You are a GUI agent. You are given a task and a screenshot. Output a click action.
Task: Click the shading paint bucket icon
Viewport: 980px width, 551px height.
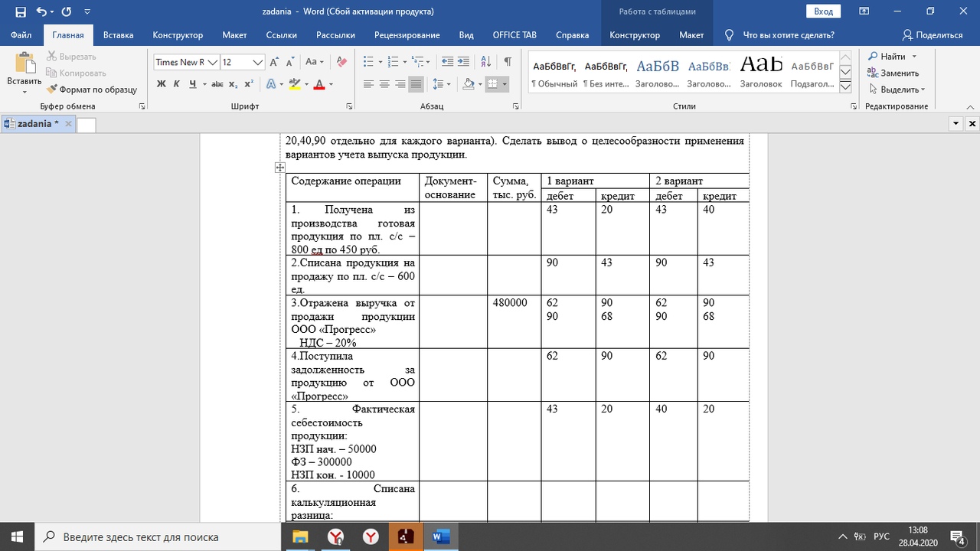click(x=469, y=84)
